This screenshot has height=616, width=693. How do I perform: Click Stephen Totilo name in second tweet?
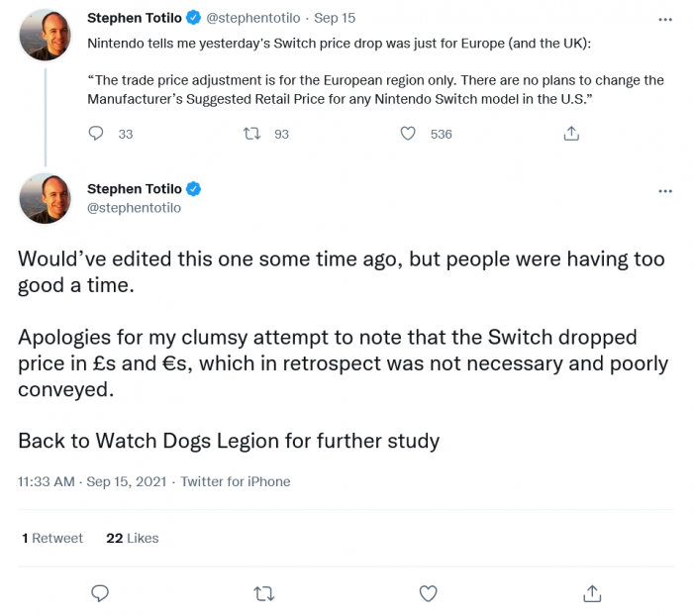coord(135,188)
